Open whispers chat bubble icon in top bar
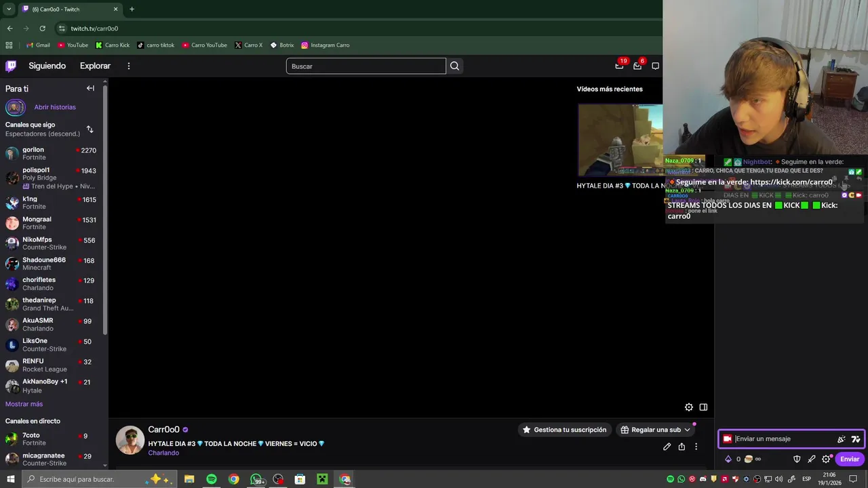Screen dimensions: 868x488 (655, 66)
